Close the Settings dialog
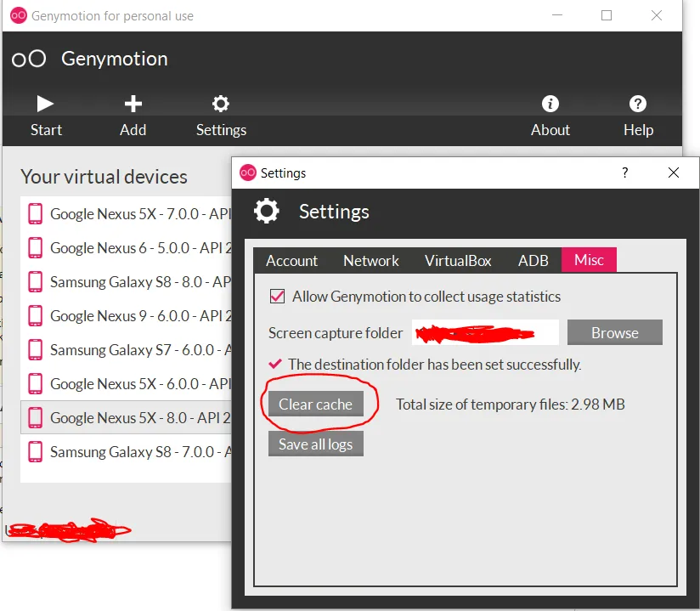Screen dimensions: 700x611 pos(673,173)
